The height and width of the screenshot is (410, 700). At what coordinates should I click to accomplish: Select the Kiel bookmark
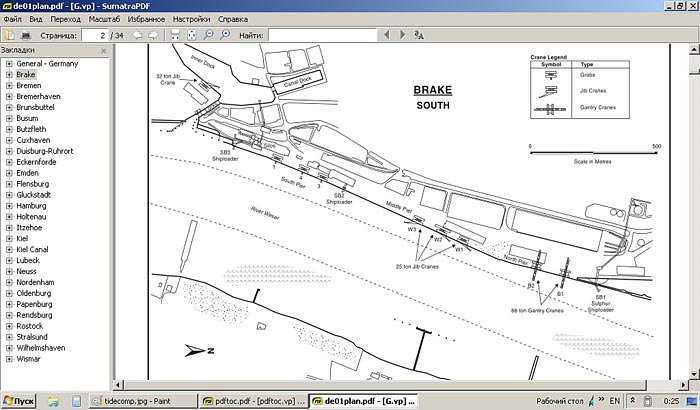tap(22, 238)
